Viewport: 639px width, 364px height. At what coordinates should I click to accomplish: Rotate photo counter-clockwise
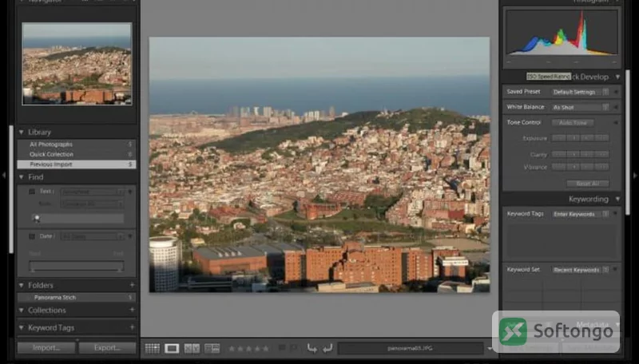[312, 349]
